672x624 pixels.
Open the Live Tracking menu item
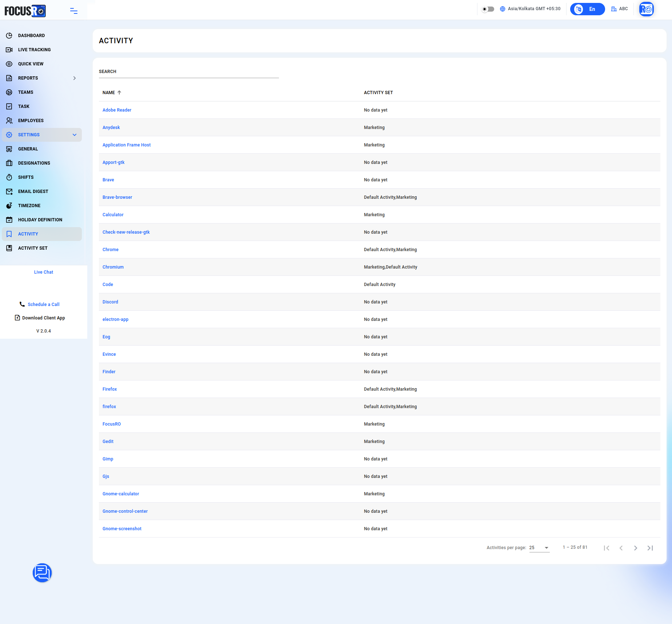point(42,50)
